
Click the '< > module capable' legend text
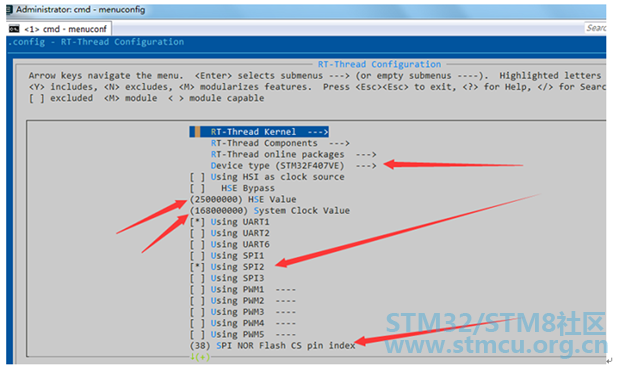(x=216, y=98)
